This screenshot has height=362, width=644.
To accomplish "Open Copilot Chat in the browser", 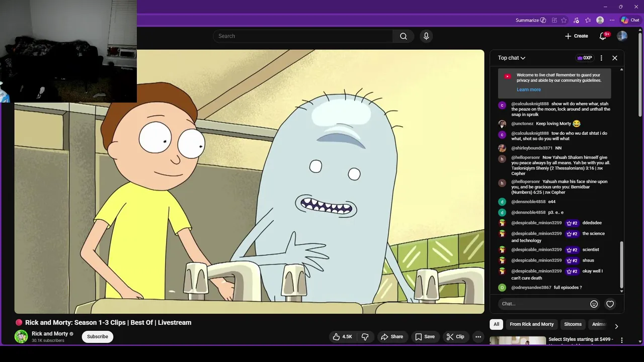I will tap(630, 20).
